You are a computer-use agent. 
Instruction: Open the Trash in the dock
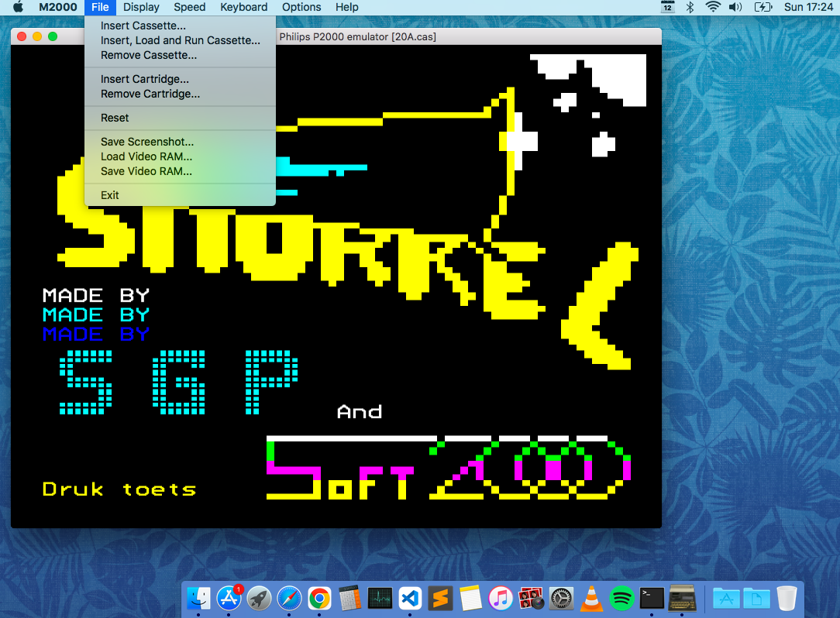click(787, 598)
